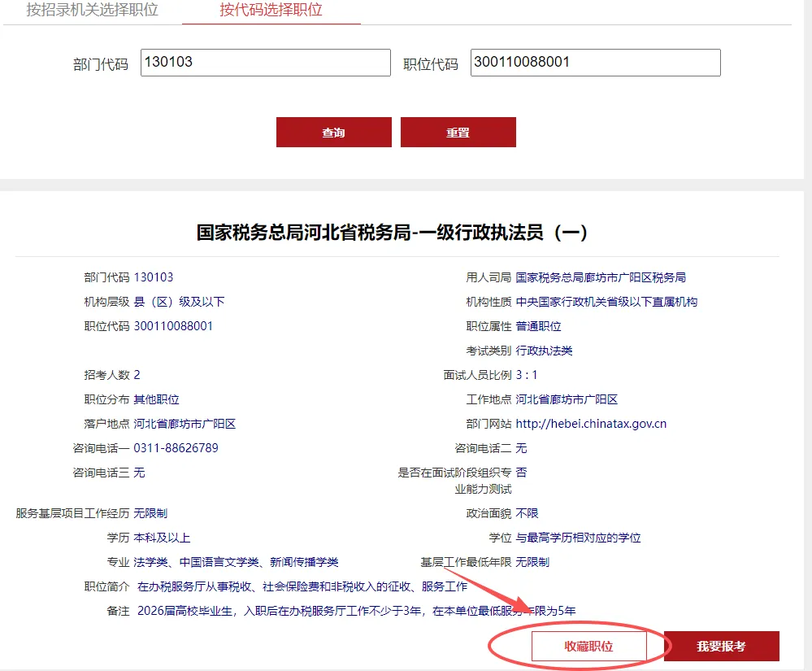Select the 备注 note about 2026届高校毕业生
The width and height of the screenshot is (812, 671).
tap(356, 611)
